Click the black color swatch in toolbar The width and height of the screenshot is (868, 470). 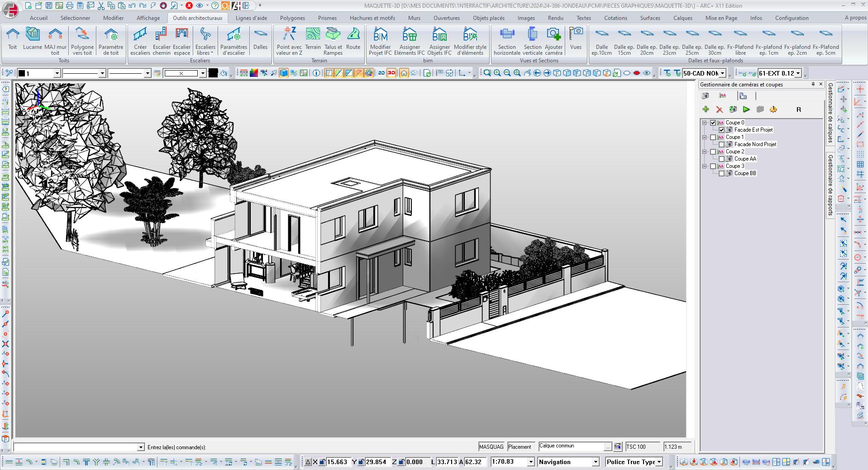[x=213, y=73]
